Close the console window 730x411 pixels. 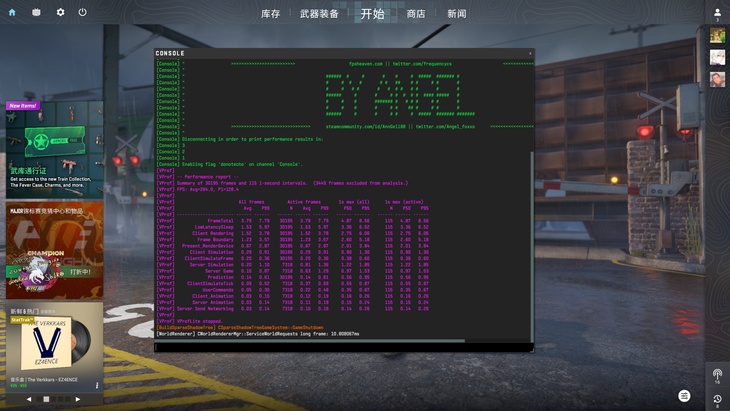[530, 53]
